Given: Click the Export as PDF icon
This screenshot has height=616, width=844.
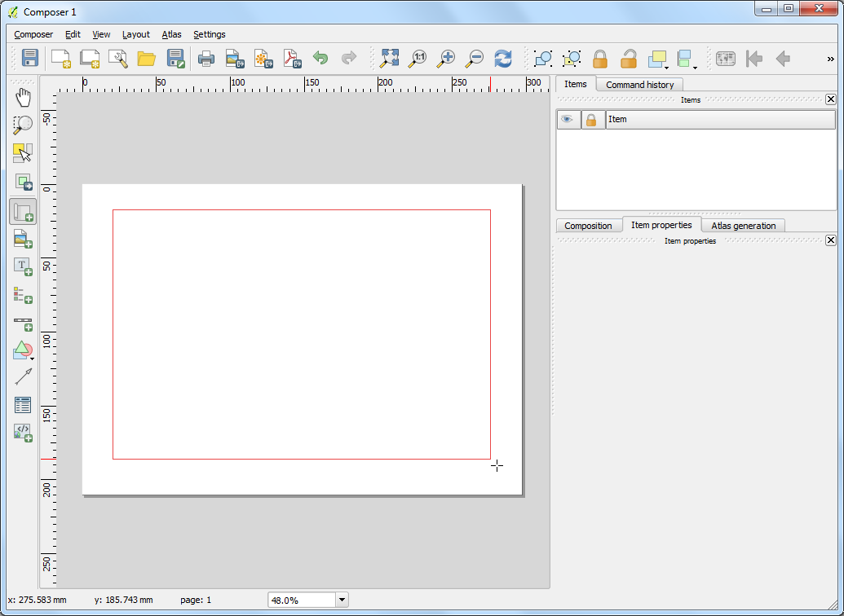Looking at the screenshot, I should pos(292,59).
